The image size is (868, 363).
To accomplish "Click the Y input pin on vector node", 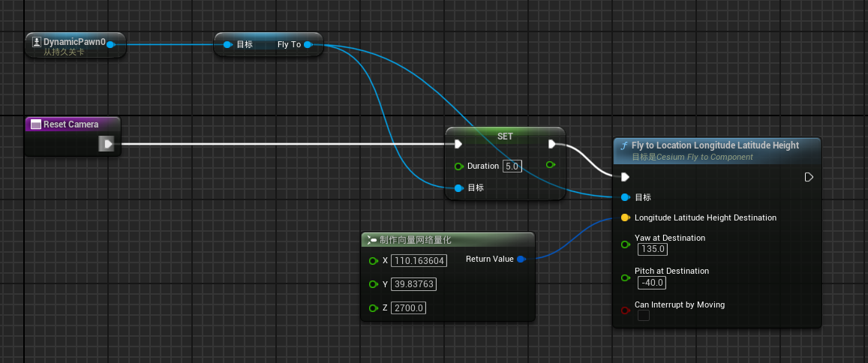I will 373,284.
